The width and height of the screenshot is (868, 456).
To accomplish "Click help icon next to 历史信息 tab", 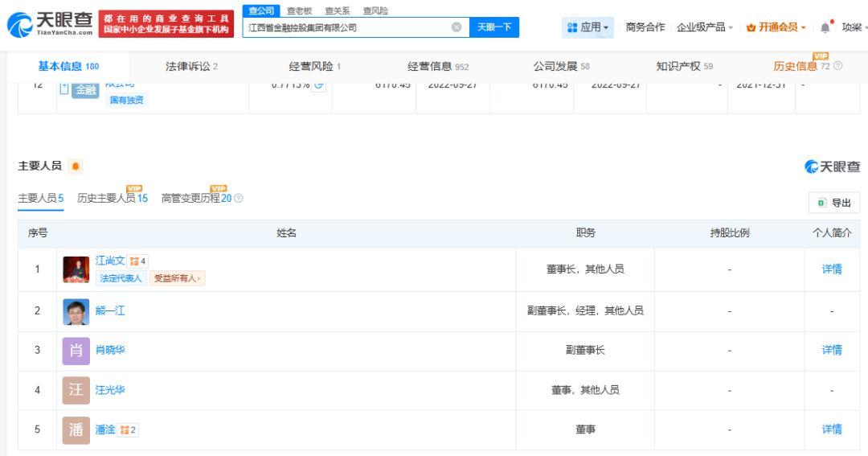I will click(x=838, y=66).
